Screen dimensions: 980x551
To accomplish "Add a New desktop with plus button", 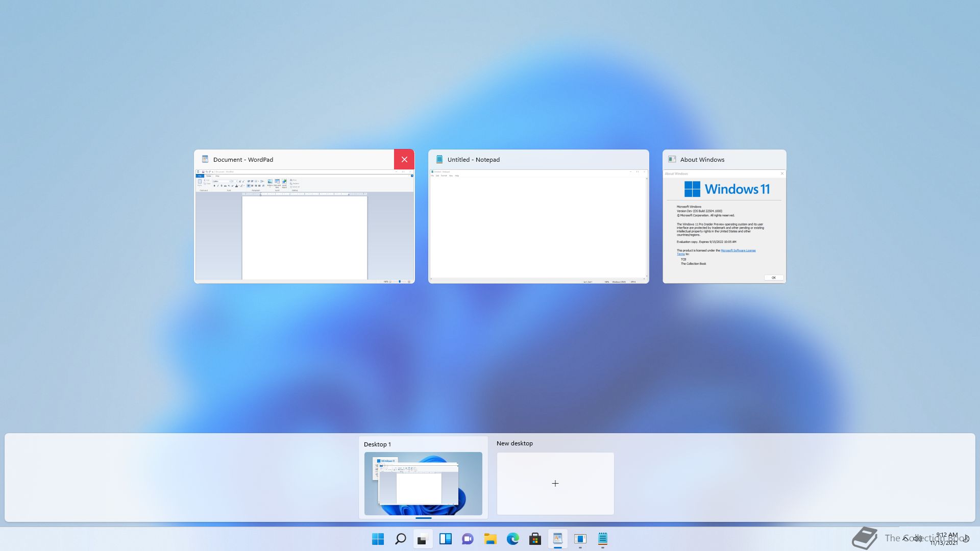I will tap(555, 483).
